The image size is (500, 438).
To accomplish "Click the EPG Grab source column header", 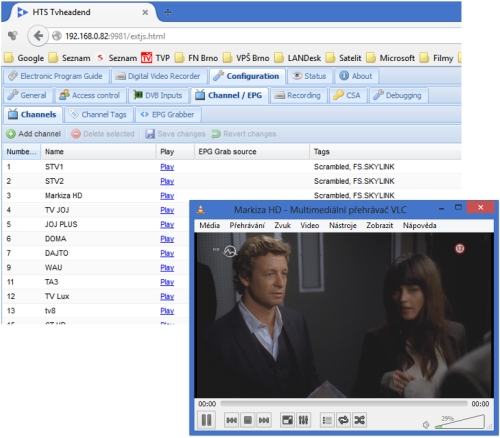I will [252, 152].
